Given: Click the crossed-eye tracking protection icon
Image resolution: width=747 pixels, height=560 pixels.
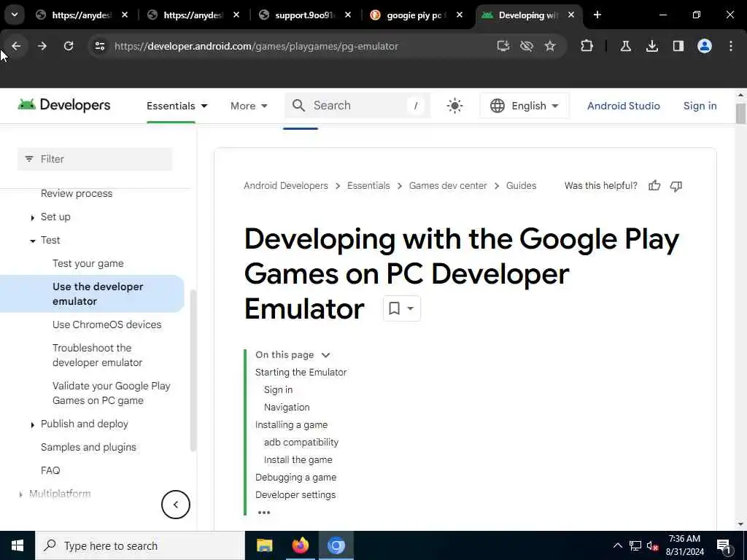Looking at the screenshot, I should (527, 46).
